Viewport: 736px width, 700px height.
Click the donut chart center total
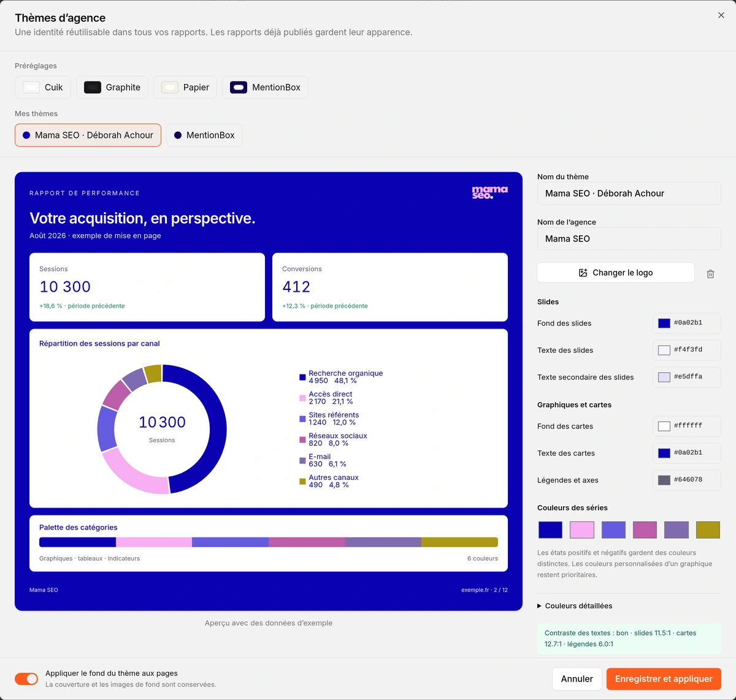162,422
